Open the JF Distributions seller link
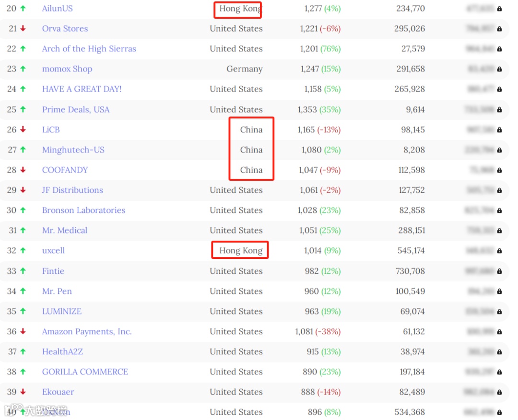518x420 pixels. [72, 190]
